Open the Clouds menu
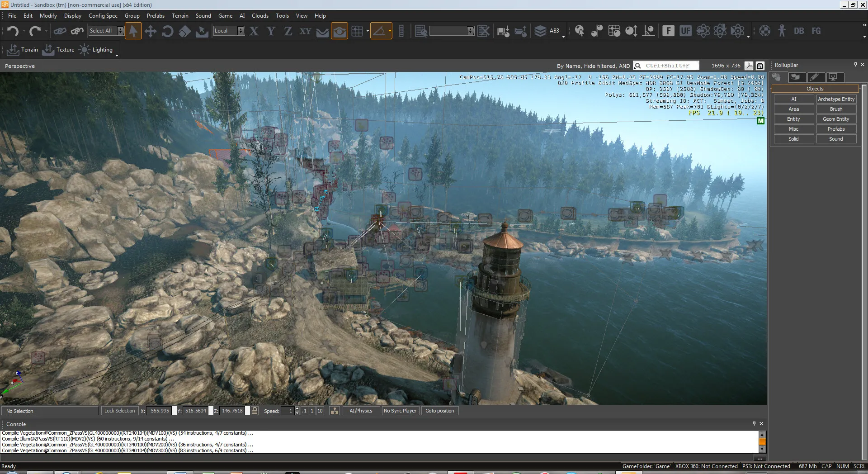The width and height of the screenshot is (868, 474). pyautogui.click(x=260, y=16)
